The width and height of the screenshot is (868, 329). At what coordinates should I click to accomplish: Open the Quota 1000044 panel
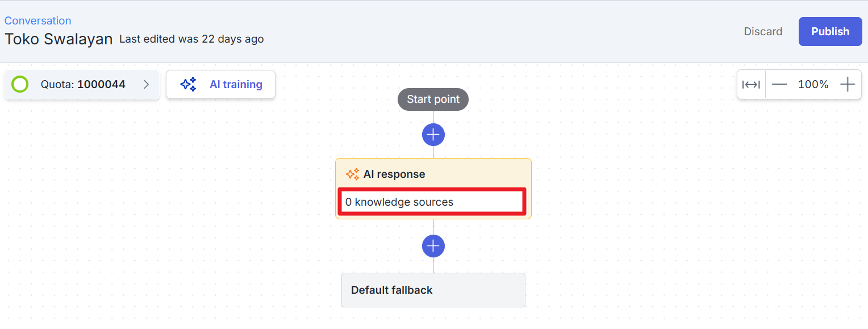click(82, 84)
